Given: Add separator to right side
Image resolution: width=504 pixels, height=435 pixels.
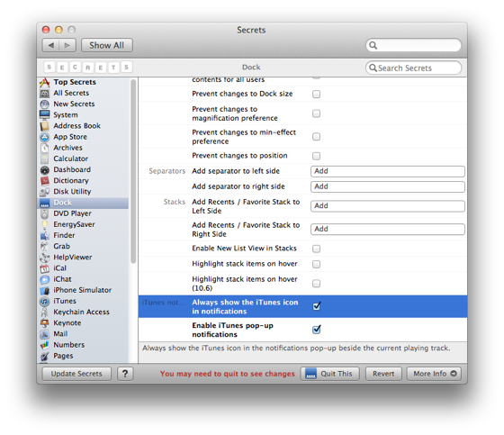Looking at the screenshot, I should point(388,186).
